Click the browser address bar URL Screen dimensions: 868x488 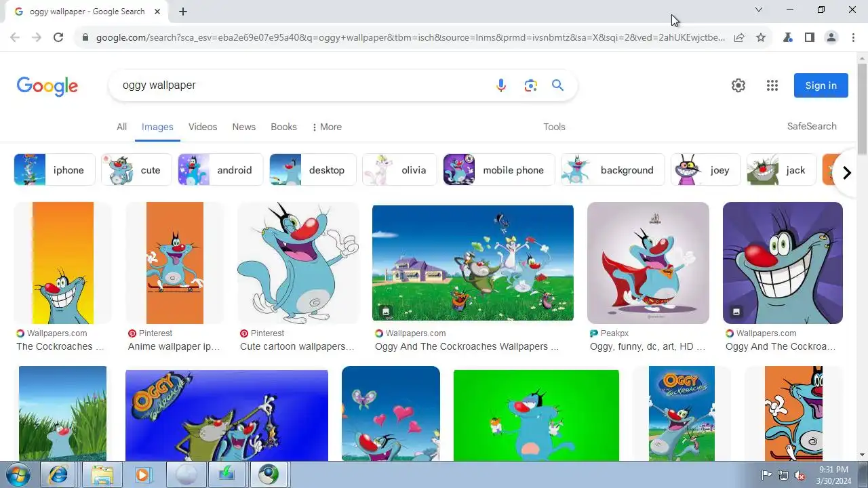pyautogui.click(x=410, y=37)
